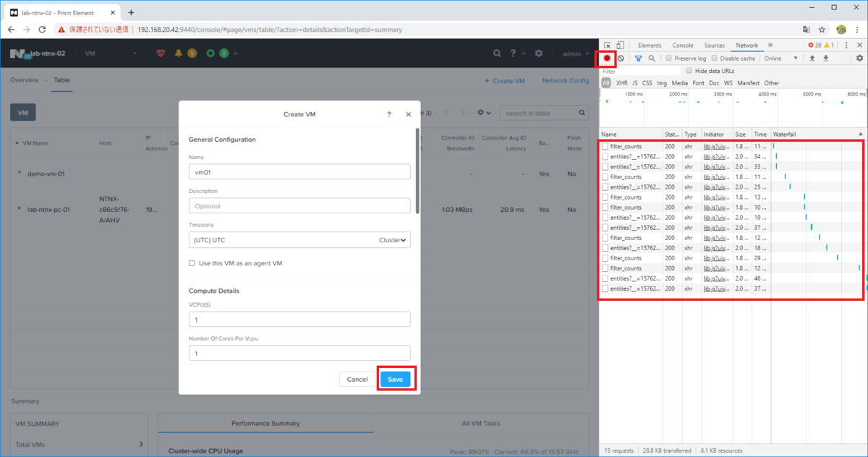This screenshot has height=457, width=868.
Task: Reload the browser page
Action: click(x=42, y=30)
